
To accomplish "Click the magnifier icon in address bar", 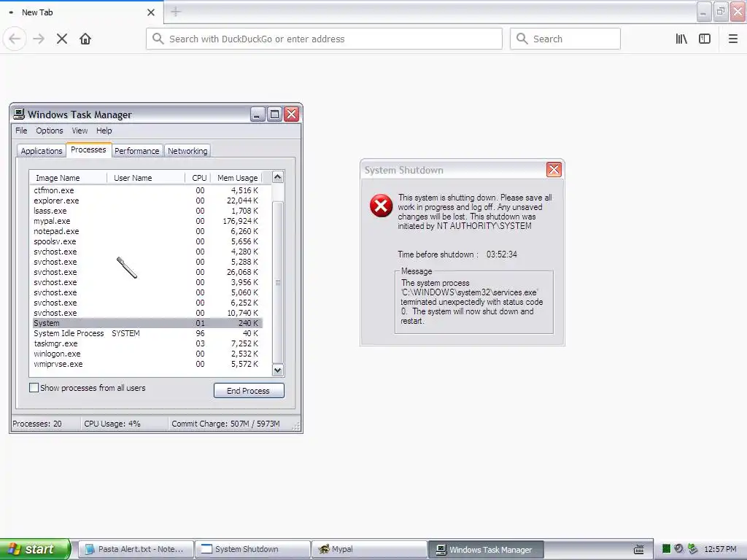I will pyautogui.click(x=158, y=39).
